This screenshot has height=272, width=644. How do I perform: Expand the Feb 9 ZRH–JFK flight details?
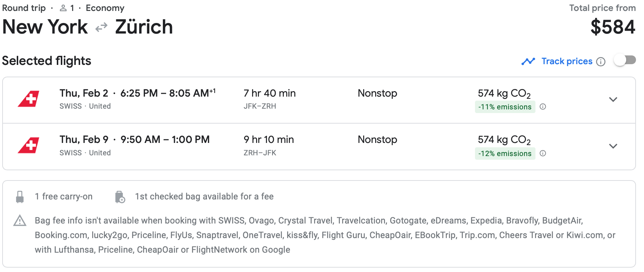[x=613, y=146]
